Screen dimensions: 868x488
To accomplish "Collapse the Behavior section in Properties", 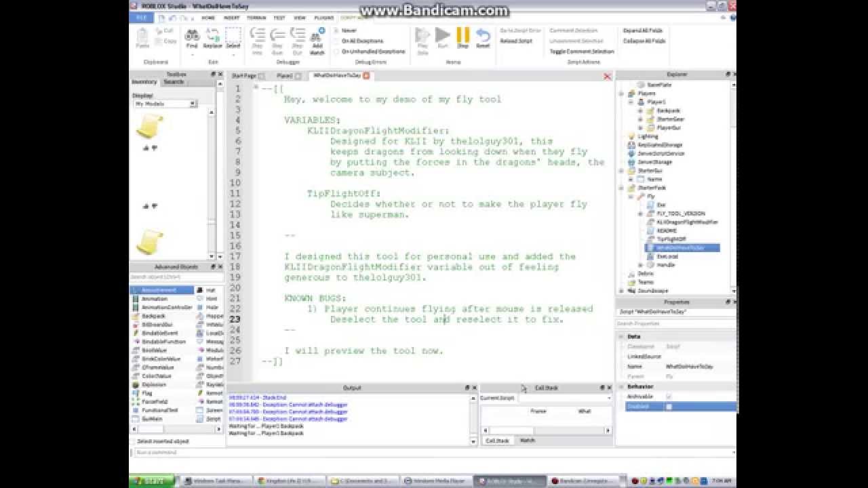I will 620,386.
